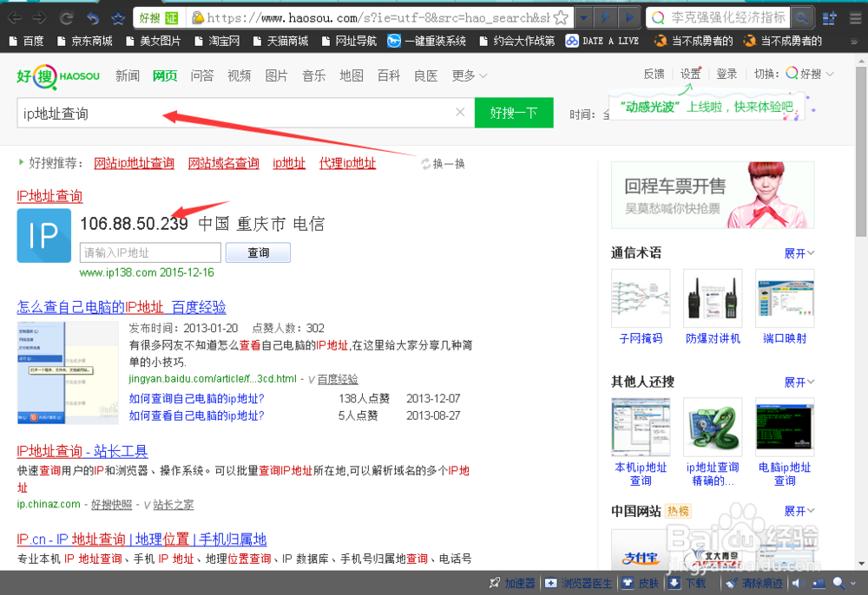This screenshot has height=595, width=868.
Task: Open the 百度 bookmark
Action: tap(27, 41)
